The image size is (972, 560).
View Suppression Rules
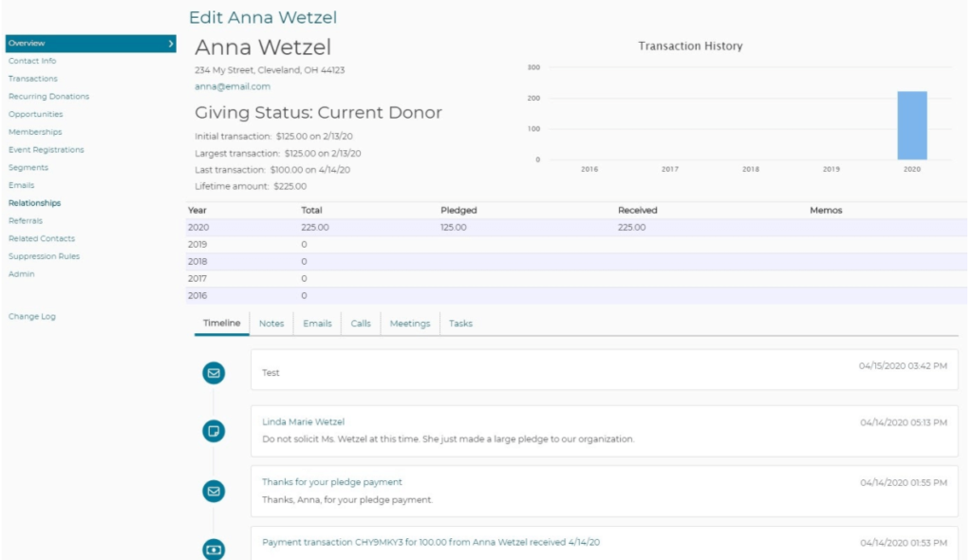[x=44, y=256]
